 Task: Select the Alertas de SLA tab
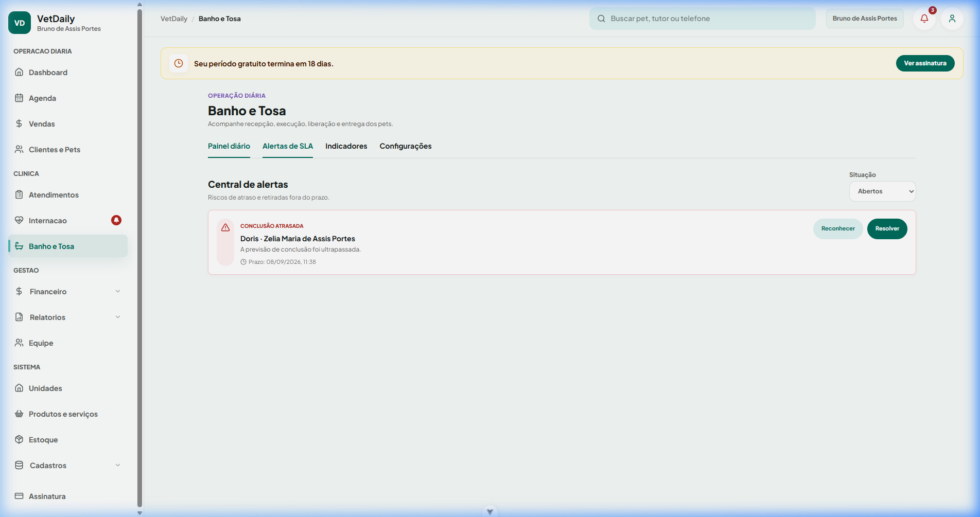coord(288,147)
